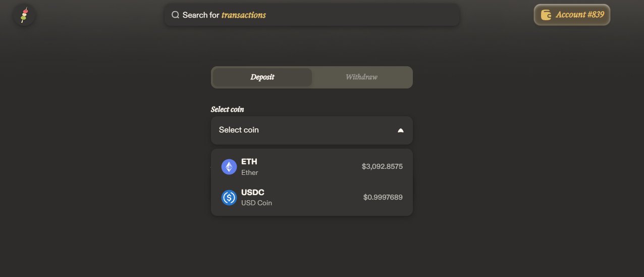Viewport: 644px width, 277px height.
Task: Click the USDC dollar coin icon
Action: click(x=229, y=198)
